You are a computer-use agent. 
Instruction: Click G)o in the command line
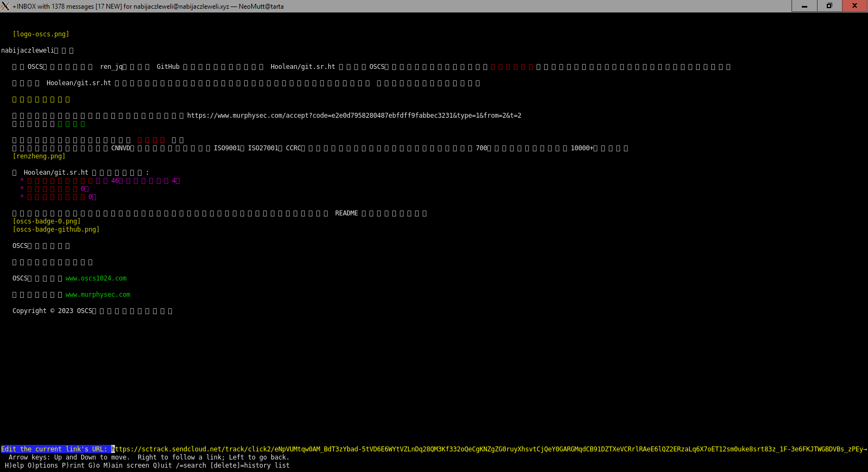(94, 465)
